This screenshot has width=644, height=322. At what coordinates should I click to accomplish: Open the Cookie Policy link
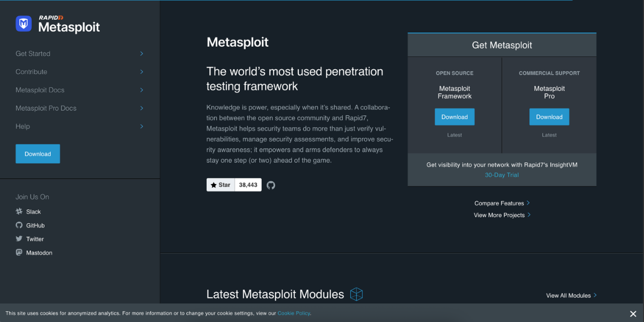294,313
